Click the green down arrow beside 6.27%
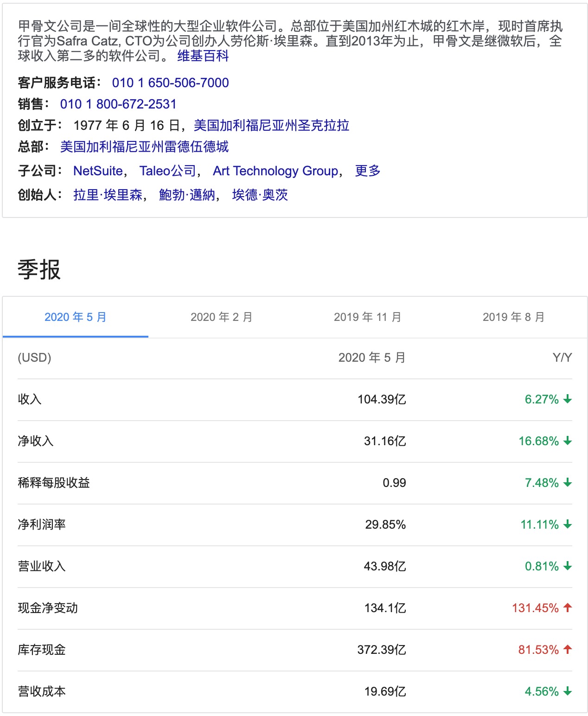Screen dimensions: 588x716 tap(568, 399)
